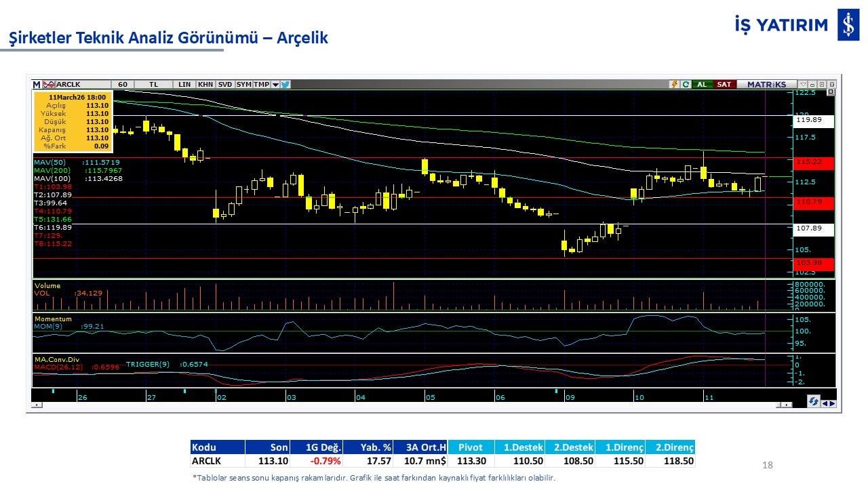Click the horizontal chart scrollbar
Image resolution: width=868 pixels, height=488 pixels.
[x=407, y=405]
